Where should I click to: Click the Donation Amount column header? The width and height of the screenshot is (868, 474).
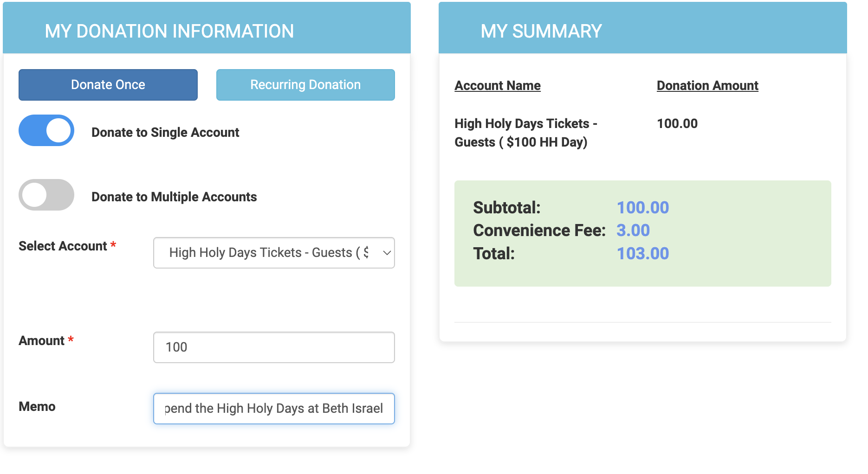pos(707,86)
